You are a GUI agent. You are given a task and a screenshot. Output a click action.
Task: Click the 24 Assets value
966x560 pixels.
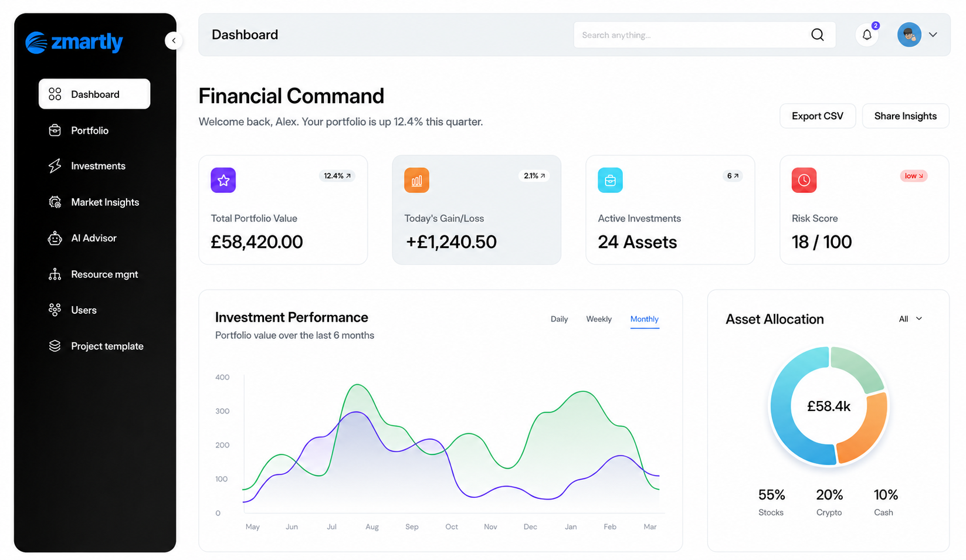(638, 242)
